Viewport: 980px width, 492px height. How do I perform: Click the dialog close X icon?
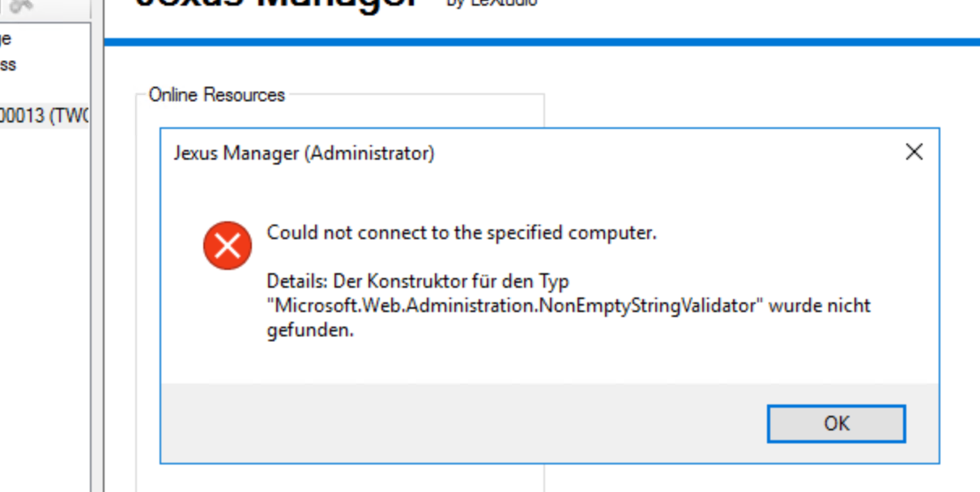point(914,152)
